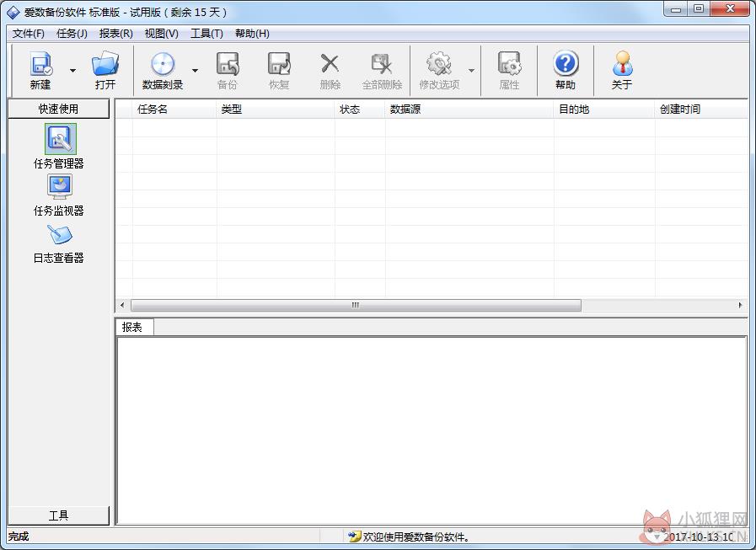This screenshot has width=756, height=550.
Task: Click the 欢迎使用爱数备份软件 status text
Action: pyautogui.click(x=416, y=537)
